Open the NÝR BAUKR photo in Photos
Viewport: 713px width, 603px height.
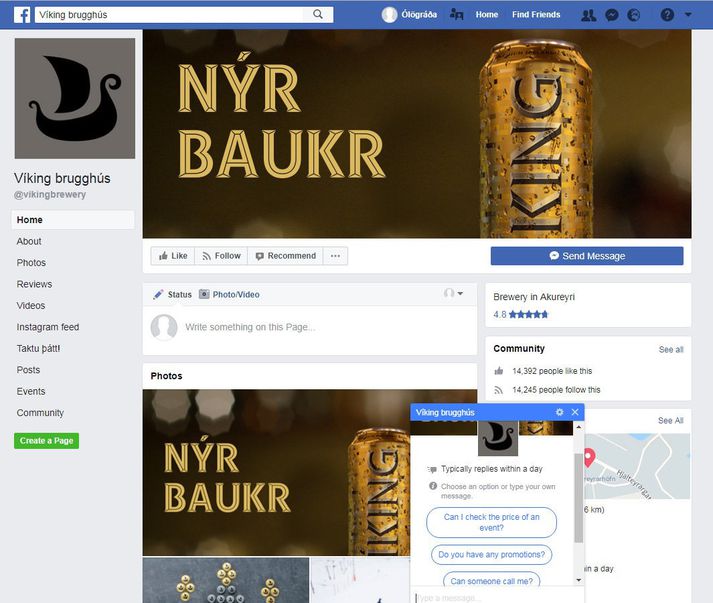click(276, 472)
